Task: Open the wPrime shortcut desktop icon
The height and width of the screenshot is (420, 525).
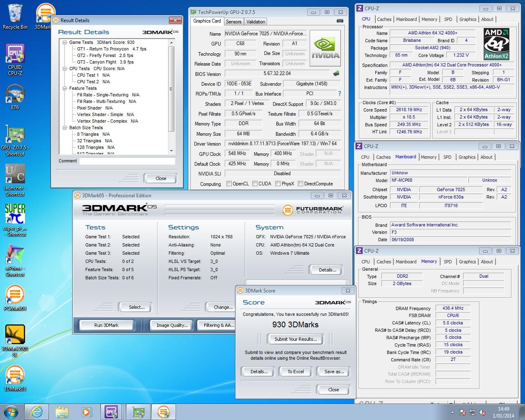Action: pos(15,261)
